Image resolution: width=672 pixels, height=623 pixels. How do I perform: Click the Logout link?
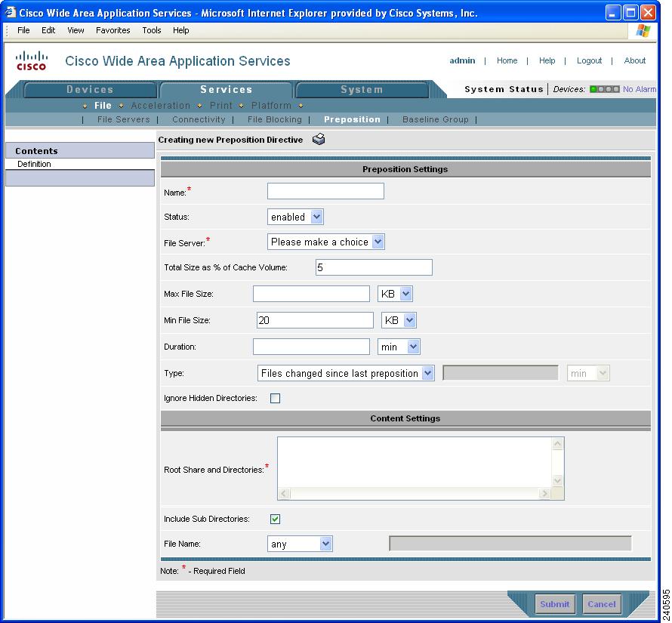point(589,60)
